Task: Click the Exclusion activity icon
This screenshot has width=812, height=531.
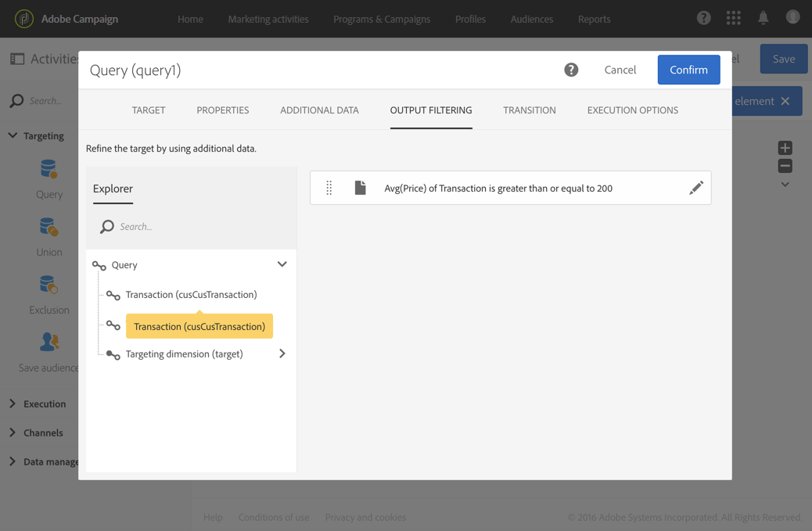Action: coord(49,285)
